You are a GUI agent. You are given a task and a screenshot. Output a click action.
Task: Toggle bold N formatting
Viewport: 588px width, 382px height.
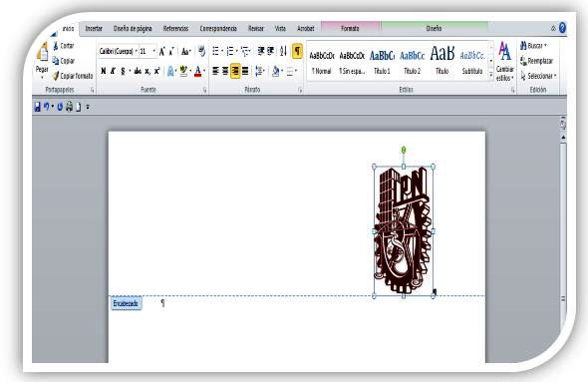pyautogui.click(x=104, y=71)
